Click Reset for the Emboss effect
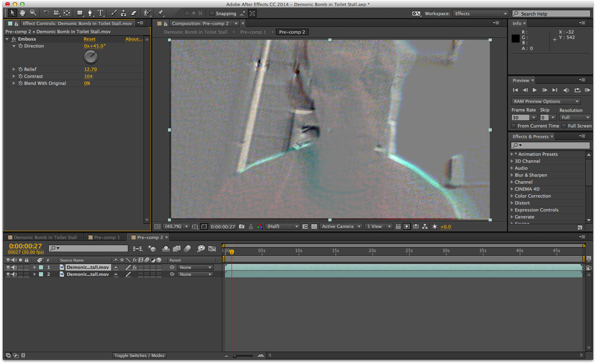The image size is (596, 364). click(89, 39)
